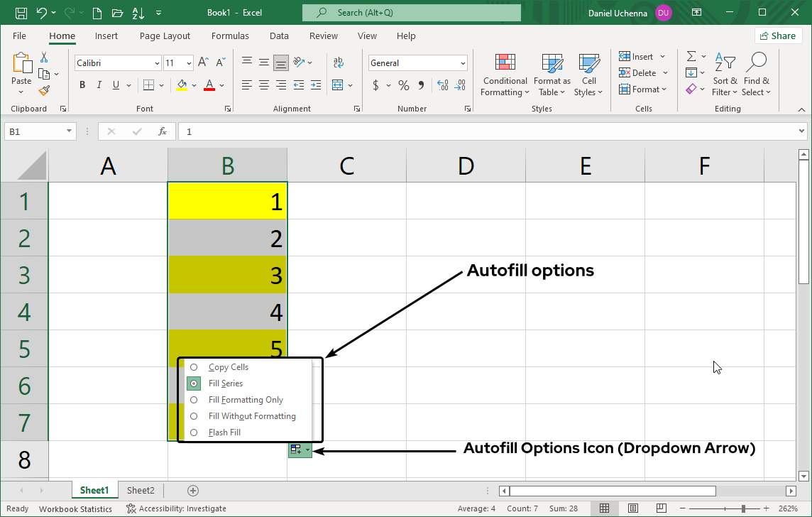Open the Sheet2 worksheet tab
The height and width of the screenshot is (517, 812).
(141, 490)
